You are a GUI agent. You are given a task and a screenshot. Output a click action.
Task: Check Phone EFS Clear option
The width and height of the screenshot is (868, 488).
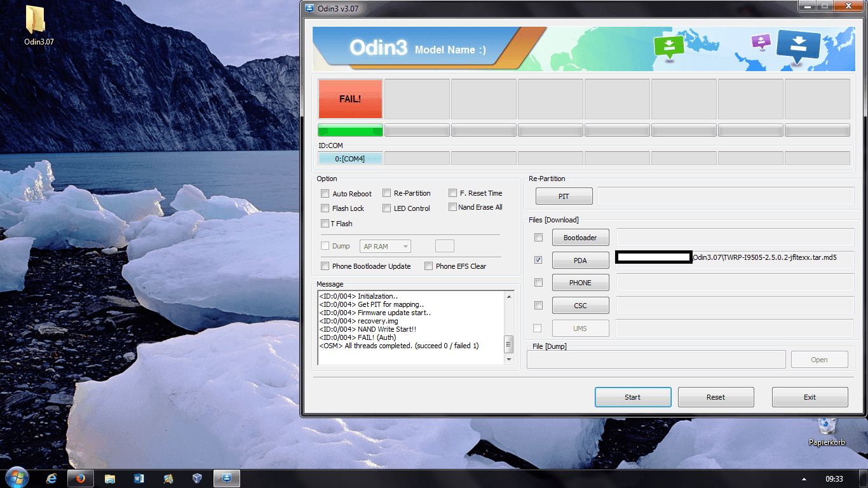point(428,266)
